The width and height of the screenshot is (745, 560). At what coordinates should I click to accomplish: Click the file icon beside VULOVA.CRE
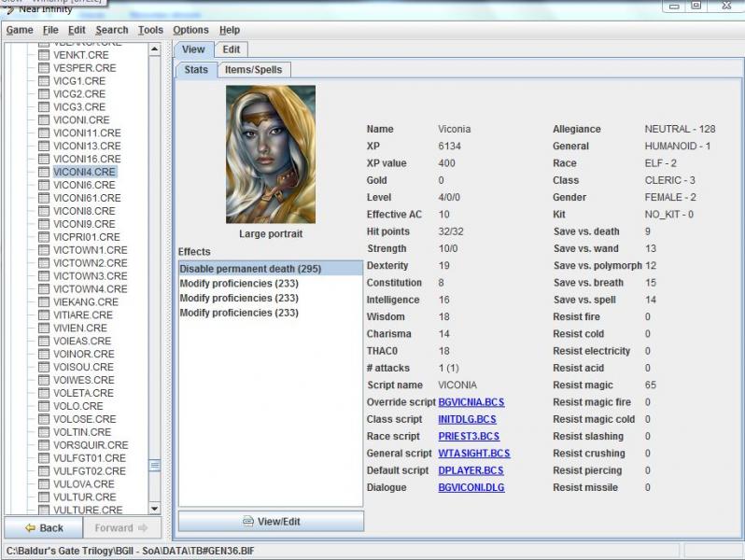pyautogui.click(x=44, y=484)
